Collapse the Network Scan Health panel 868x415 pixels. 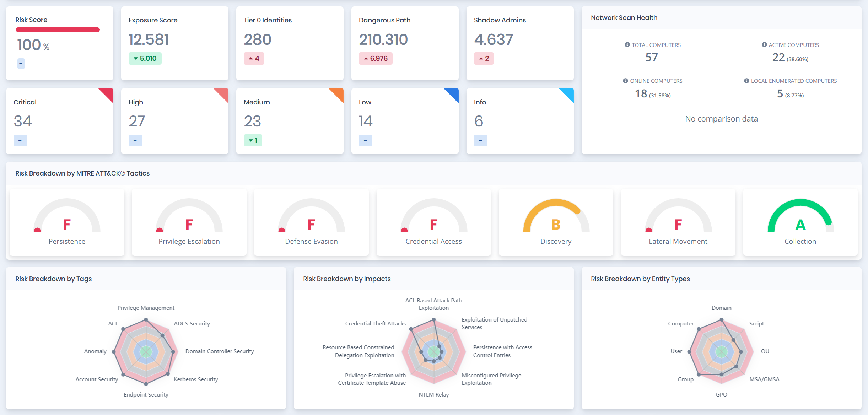click(x=624, y=17)
